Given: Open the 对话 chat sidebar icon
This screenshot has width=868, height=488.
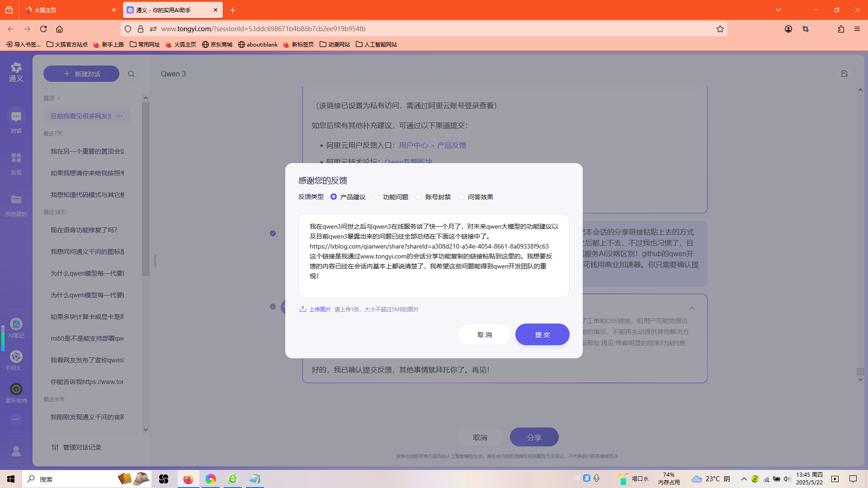Looking at the screenshot, I should 16,117.
